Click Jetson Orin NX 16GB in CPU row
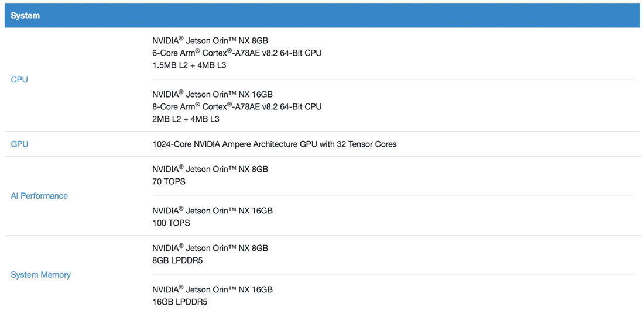The image size is (644, 314). pyautogui.click(x=213, y=95)
